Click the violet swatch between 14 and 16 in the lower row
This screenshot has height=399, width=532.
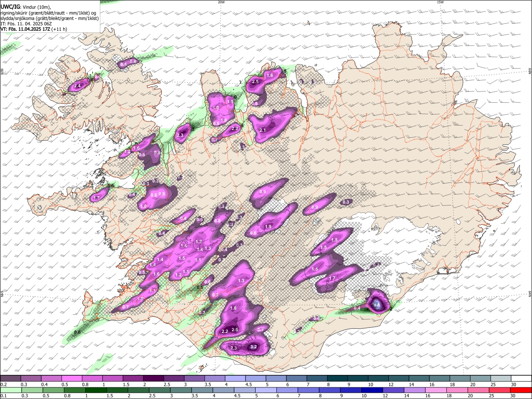click(415, 390)
